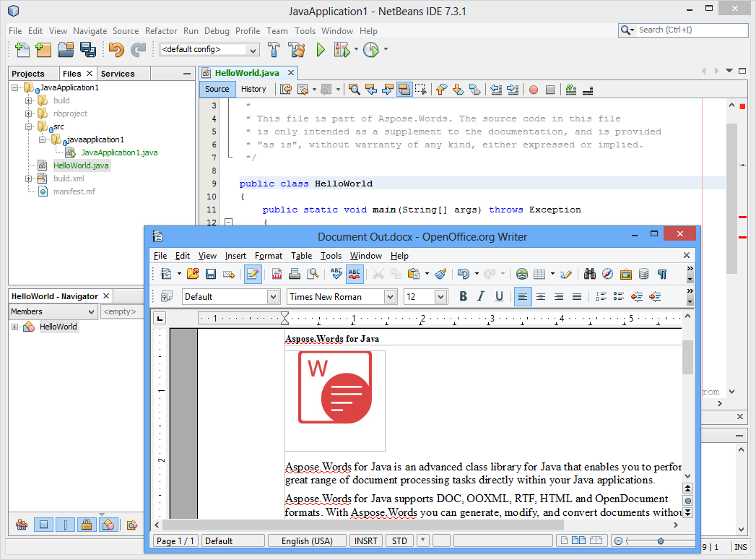
Task: Open the default config dropdown
Action: [x=253, y=50]
